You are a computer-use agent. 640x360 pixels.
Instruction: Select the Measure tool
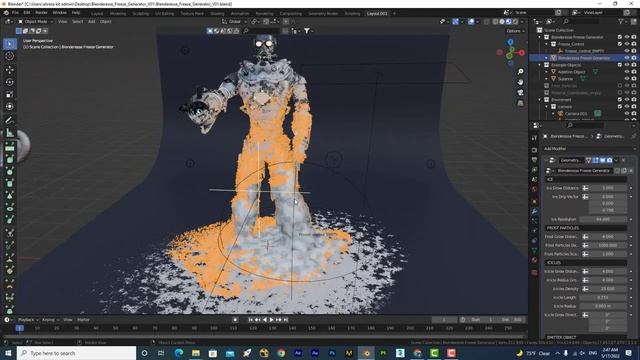10,133
